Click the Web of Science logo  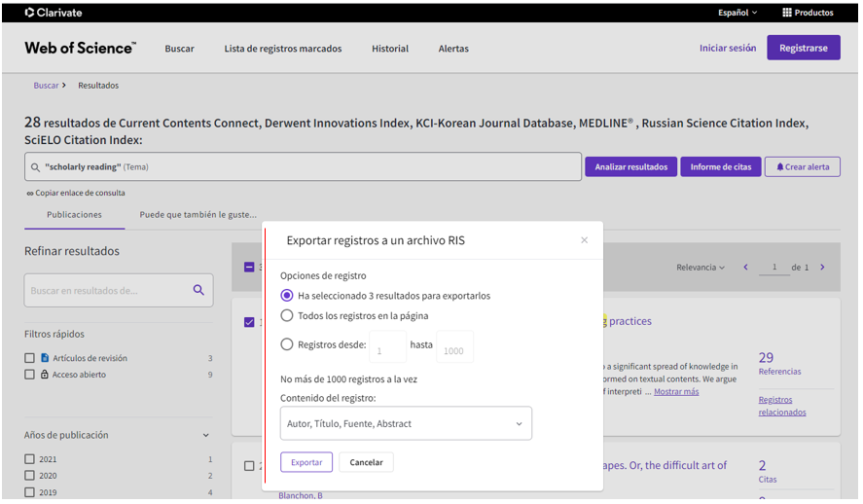tap(81, 49)
